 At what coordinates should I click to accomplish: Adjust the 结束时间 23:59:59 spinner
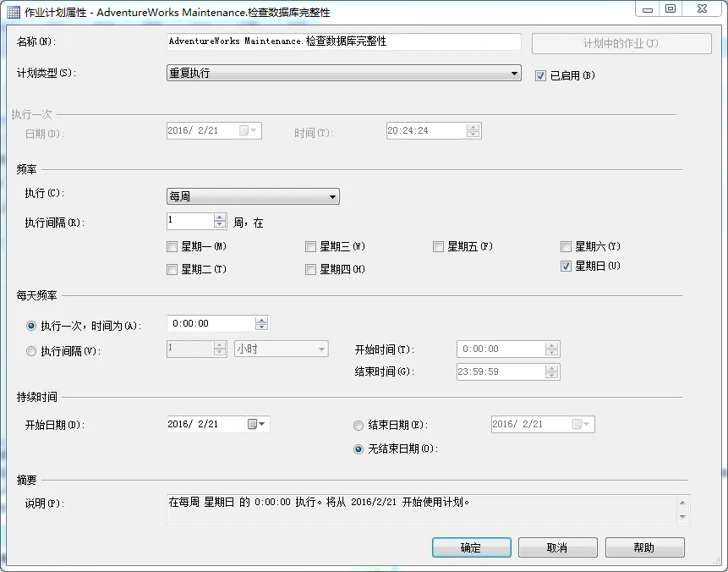coord(551,371)
